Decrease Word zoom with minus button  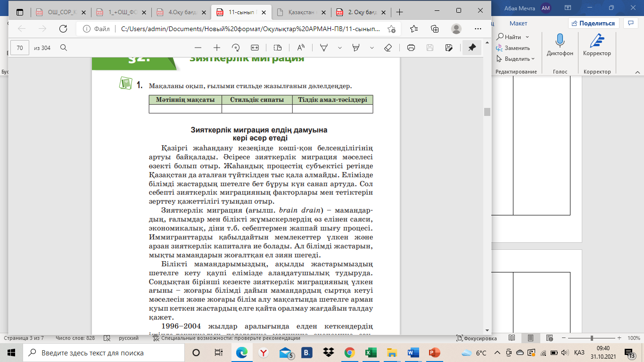coord(563,338)
